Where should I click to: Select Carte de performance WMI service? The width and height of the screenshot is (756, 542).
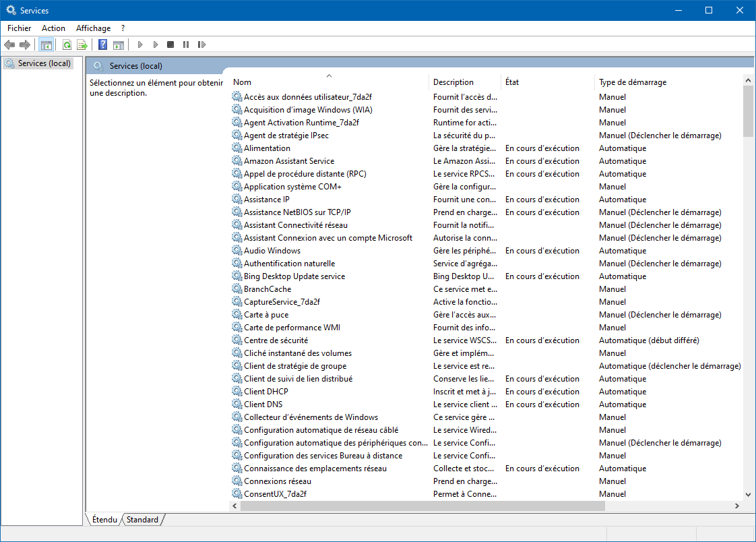tap(292, 328)
